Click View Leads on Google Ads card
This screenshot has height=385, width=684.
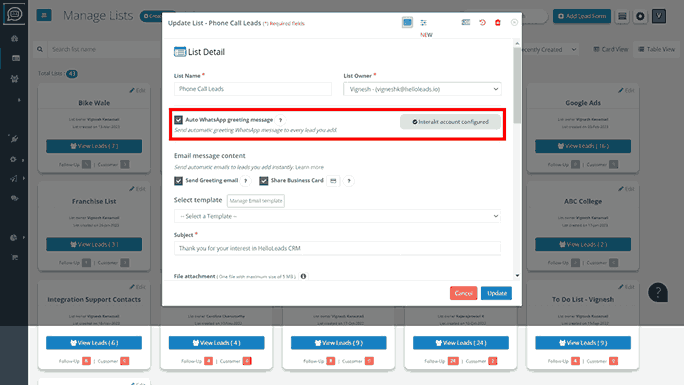point(583,146)
